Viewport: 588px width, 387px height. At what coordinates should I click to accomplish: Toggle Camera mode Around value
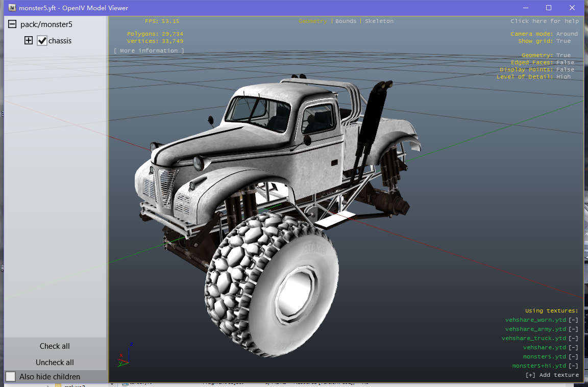pyautogui.click(x=567, y=34)
